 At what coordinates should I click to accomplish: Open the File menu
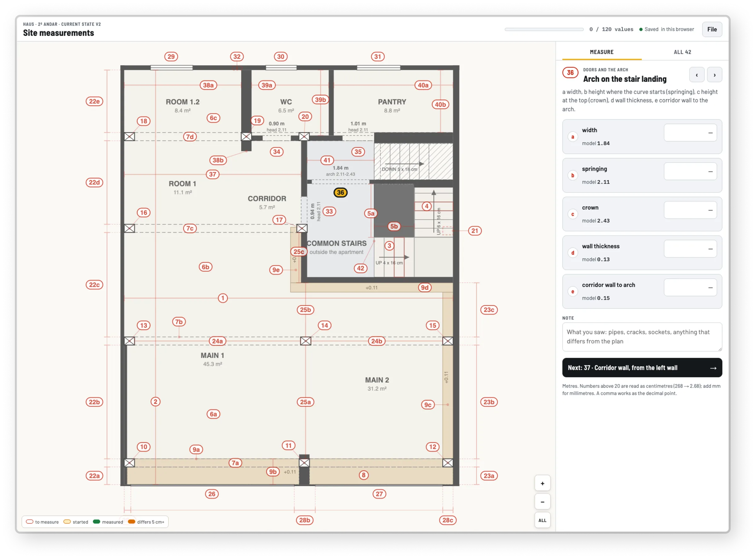click(x=712, y=29)
